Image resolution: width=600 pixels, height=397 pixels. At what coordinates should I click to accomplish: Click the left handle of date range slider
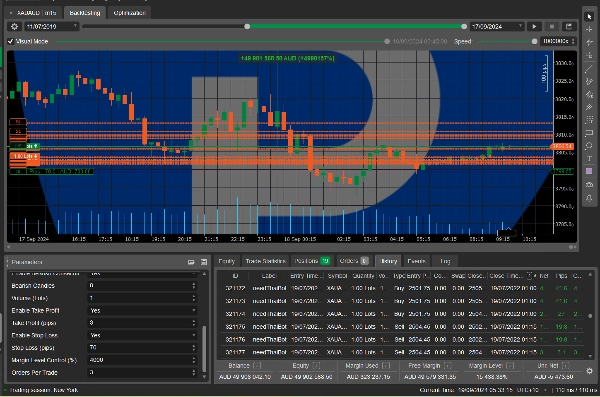pyautogui.click(x=247, y=26)
